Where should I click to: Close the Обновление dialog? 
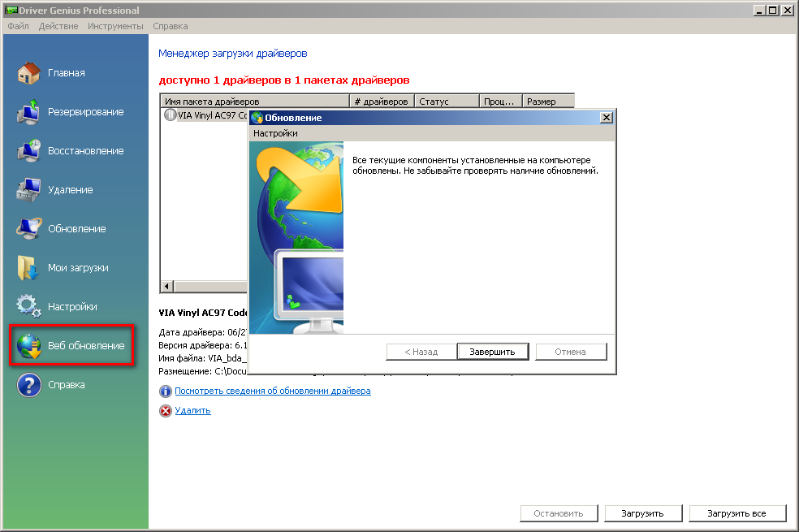tap(607, 118)
